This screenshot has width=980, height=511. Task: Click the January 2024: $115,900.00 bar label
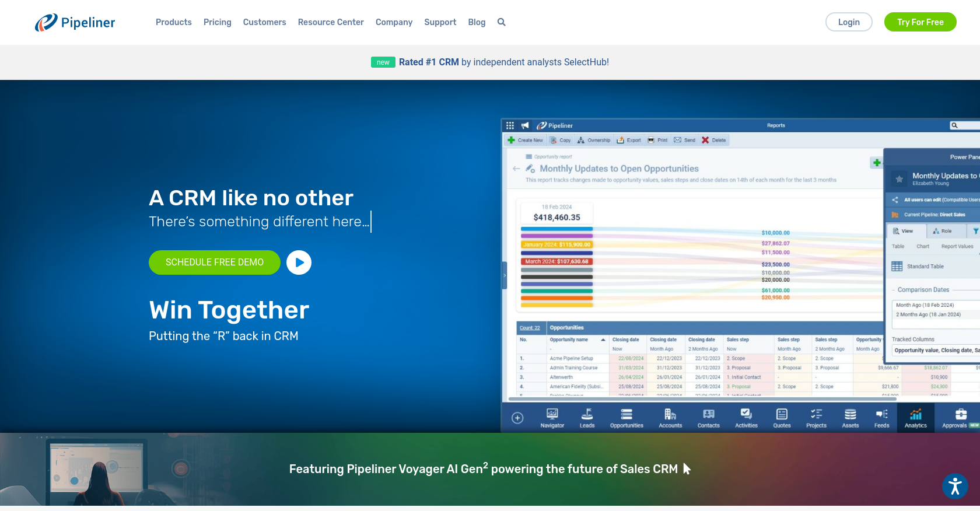tap(557, 244)
